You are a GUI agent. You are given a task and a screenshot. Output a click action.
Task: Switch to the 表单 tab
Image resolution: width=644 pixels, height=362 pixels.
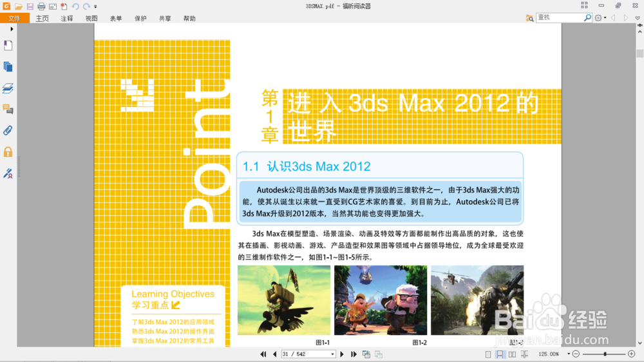tap(116, 19)
